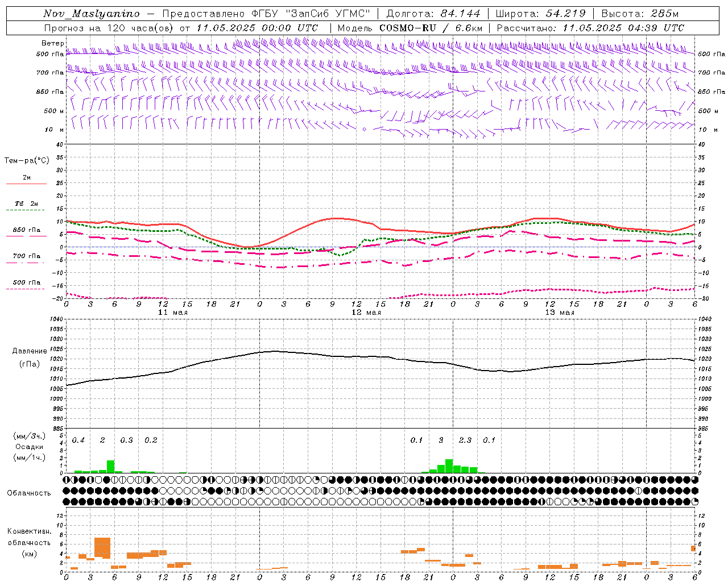Select the 11 мая date label
Image resolution: width=728 pixels, height=582 pixels.
173,313
